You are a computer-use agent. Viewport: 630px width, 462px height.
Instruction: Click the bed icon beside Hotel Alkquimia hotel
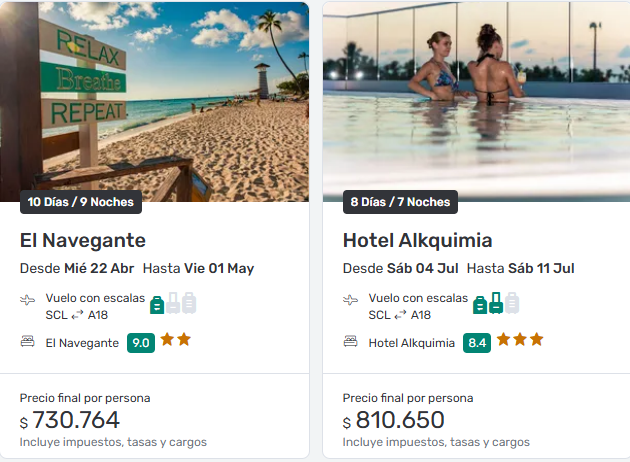pyautogui.click(x=351, y=342)
